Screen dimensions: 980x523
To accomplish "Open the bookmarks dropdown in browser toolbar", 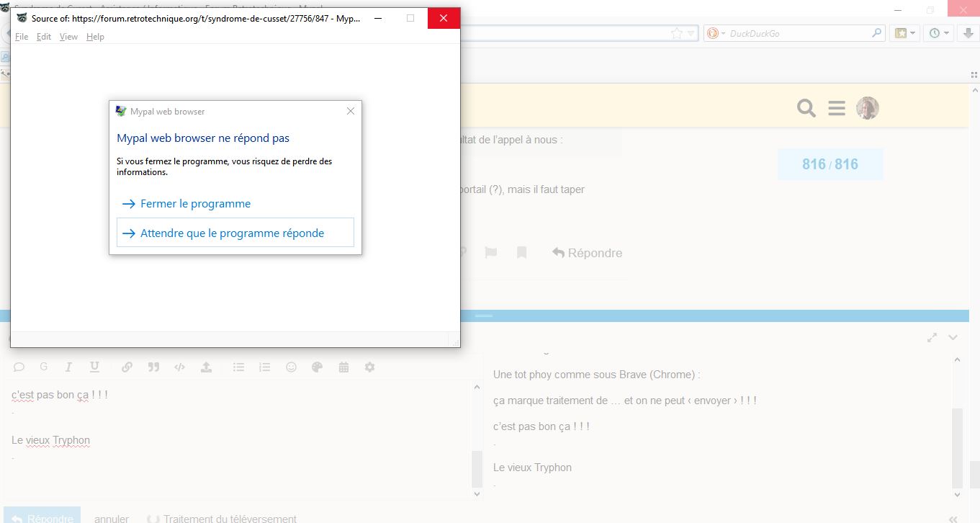I will point(905,33).
